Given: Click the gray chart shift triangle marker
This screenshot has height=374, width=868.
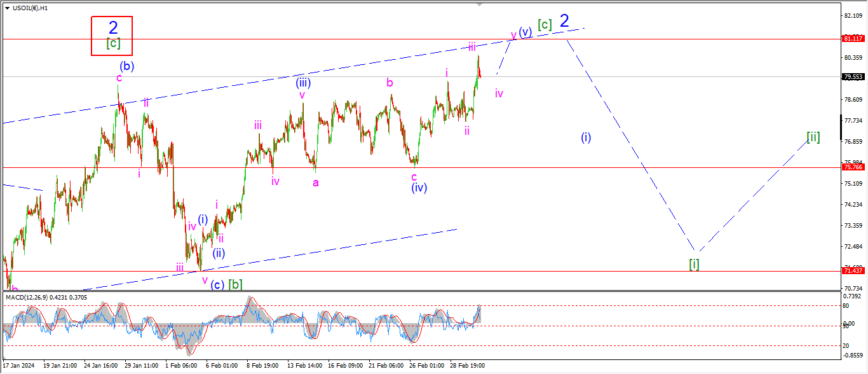Looking at the screenshot, I should coord(480,4).
